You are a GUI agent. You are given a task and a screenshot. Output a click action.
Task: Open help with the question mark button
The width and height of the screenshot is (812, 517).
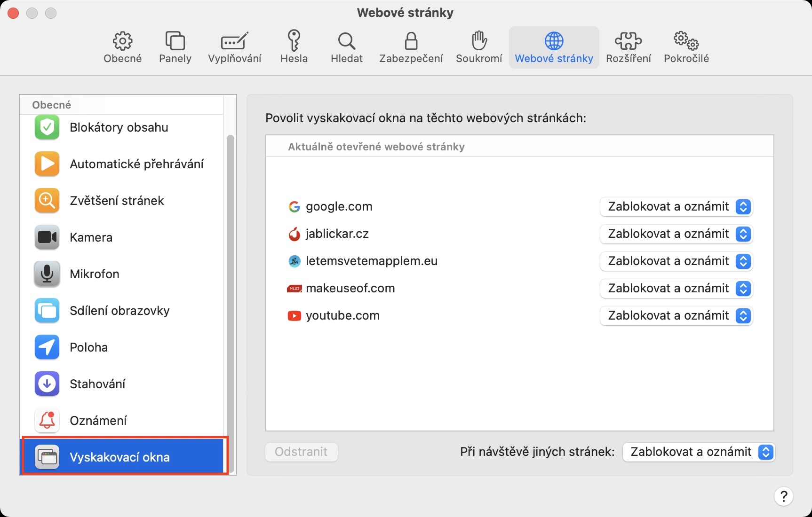(x=783, y=496)
